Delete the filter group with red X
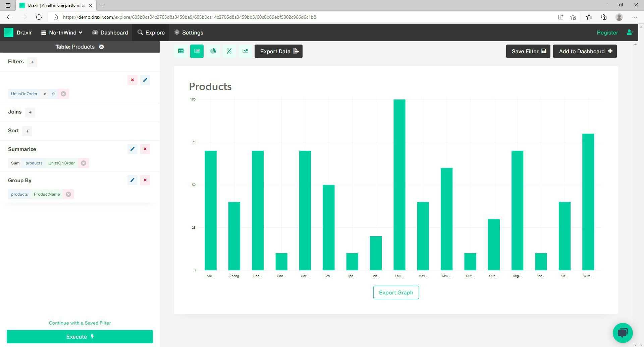This screenshot has width=644, height=347. [132, 80]
